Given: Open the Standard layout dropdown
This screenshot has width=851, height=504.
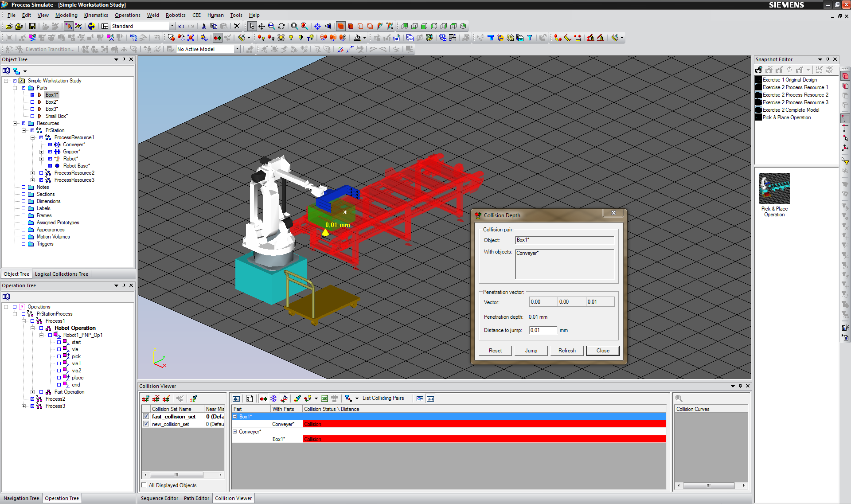Looking at the screenshot, I should [172, 26].
